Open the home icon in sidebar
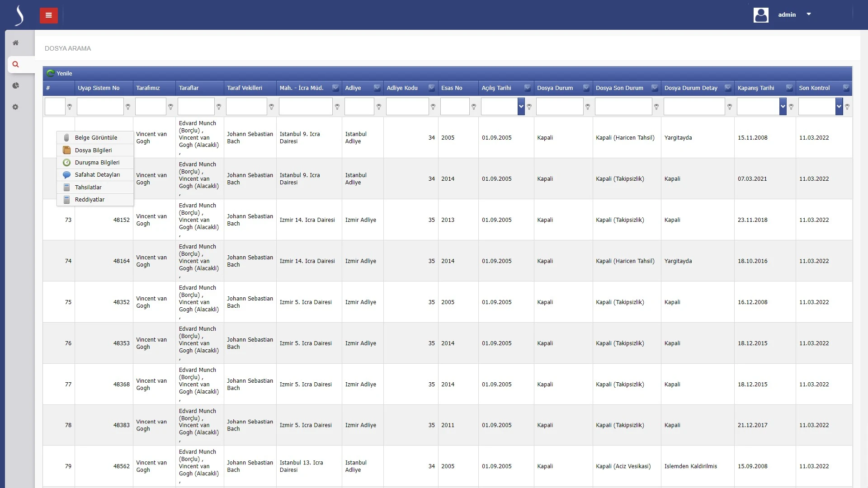Viewport: 868px width, 488px height. [15, 43]
